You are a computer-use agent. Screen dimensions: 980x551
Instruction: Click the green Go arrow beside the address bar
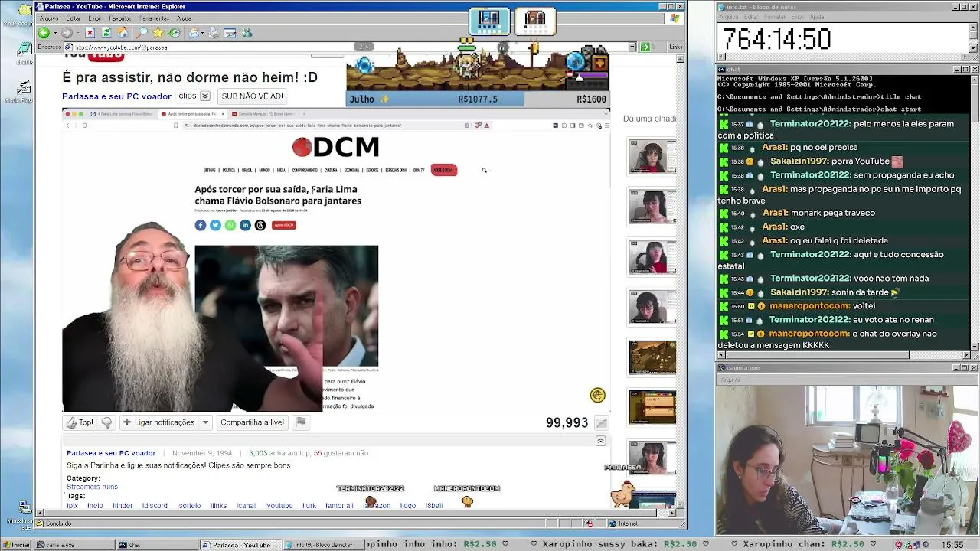click(x=644, y=47)
